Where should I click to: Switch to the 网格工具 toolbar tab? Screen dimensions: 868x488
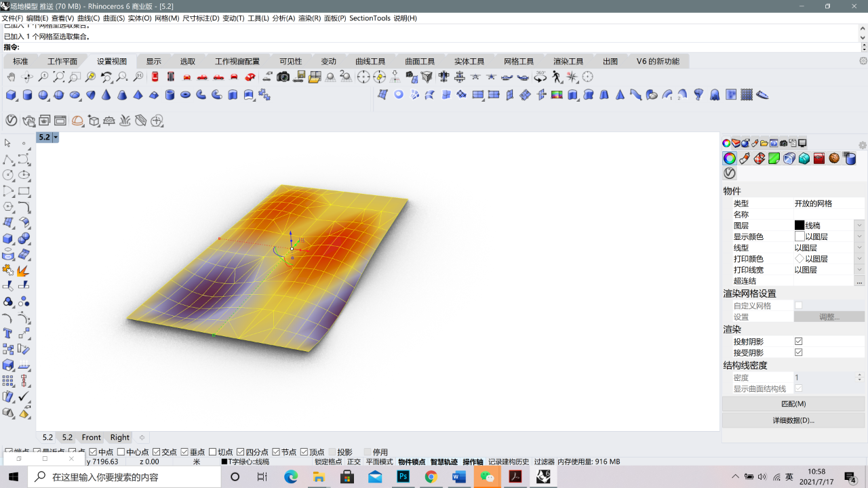tap(519, 61)
